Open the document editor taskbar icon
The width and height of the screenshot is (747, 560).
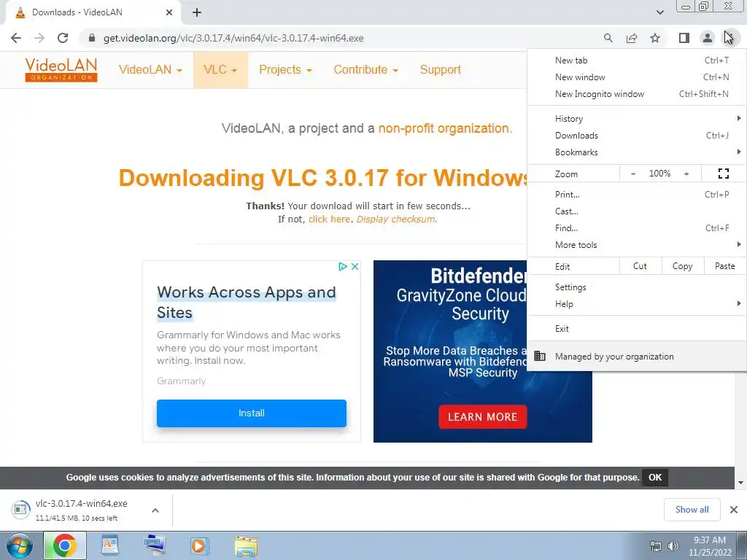110,545
